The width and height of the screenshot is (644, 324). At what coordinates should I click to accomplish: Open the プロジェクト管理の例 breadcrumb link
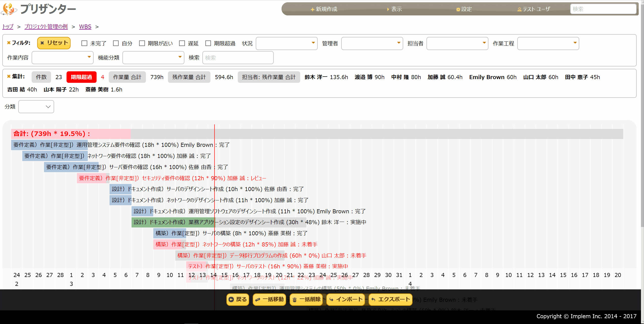(x=46, y=27)
